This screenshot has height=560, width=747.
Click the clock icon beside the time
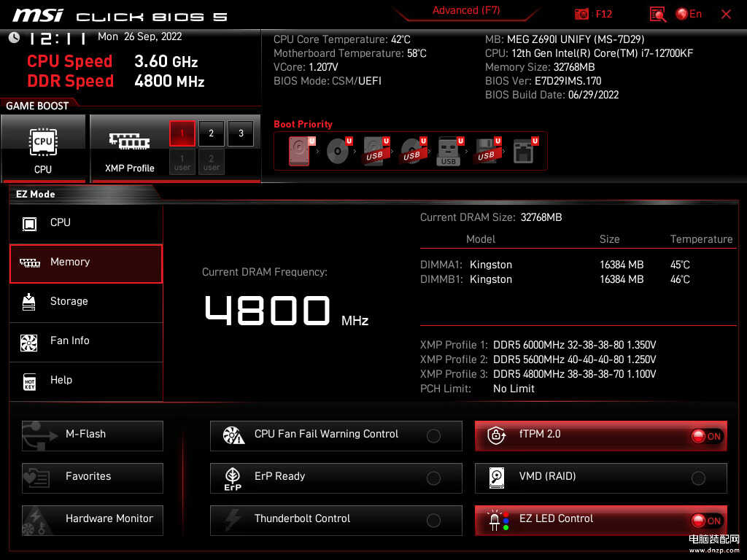click(15, 38)
